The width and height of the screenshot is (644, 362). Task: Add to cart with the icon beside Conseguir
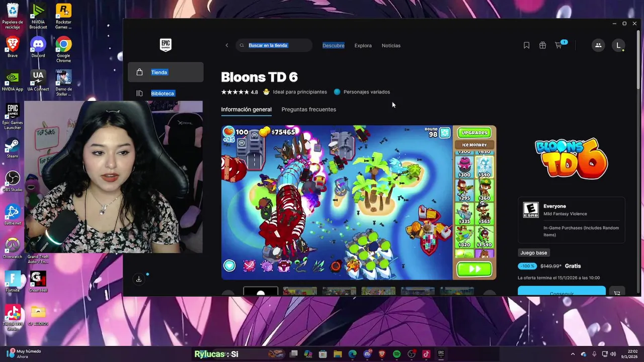[x=617, y=292]
